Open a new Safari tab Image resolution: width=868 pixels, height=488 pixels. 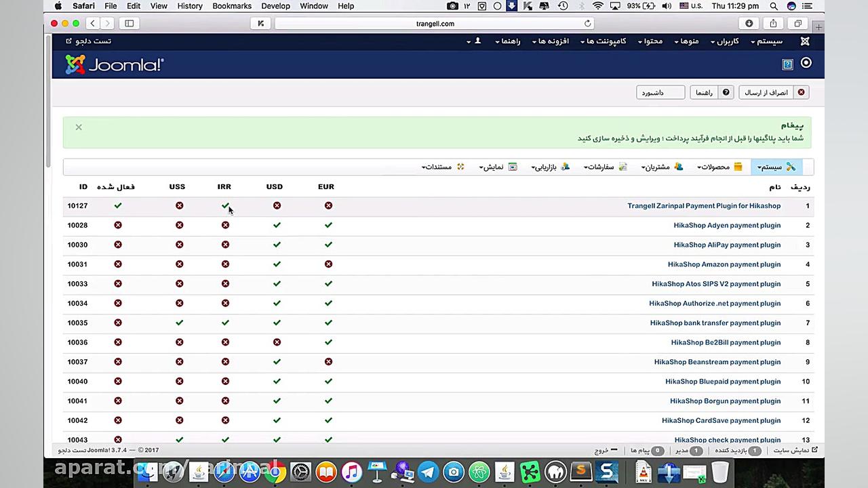pos(818,27)
